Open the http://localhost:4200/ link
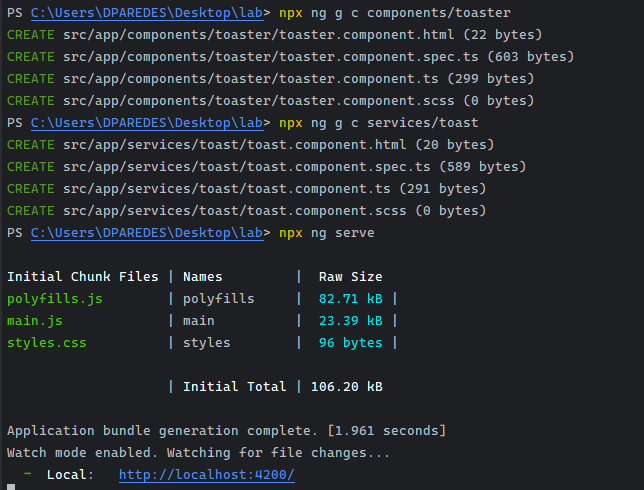 206,474
